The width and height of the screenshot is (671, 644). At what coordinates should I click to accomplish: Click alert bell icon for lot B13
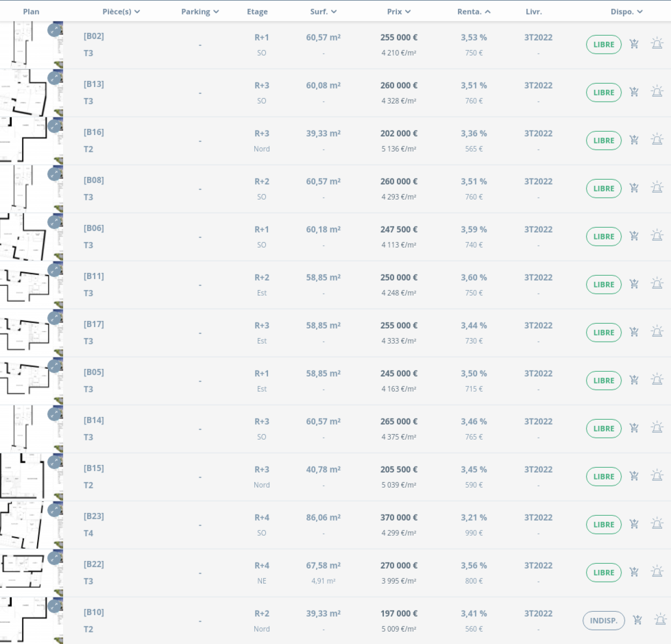[x=657, y=92]
